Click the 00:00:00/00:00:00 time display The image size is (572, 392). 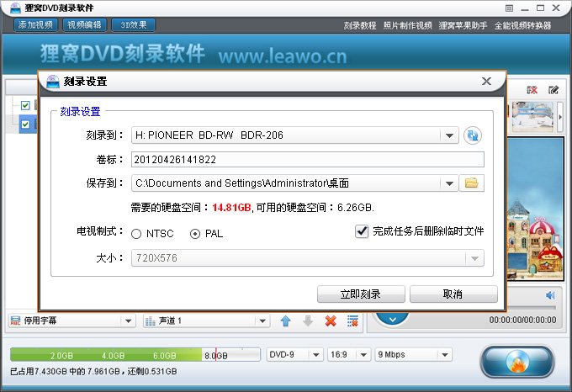(522, 320)
